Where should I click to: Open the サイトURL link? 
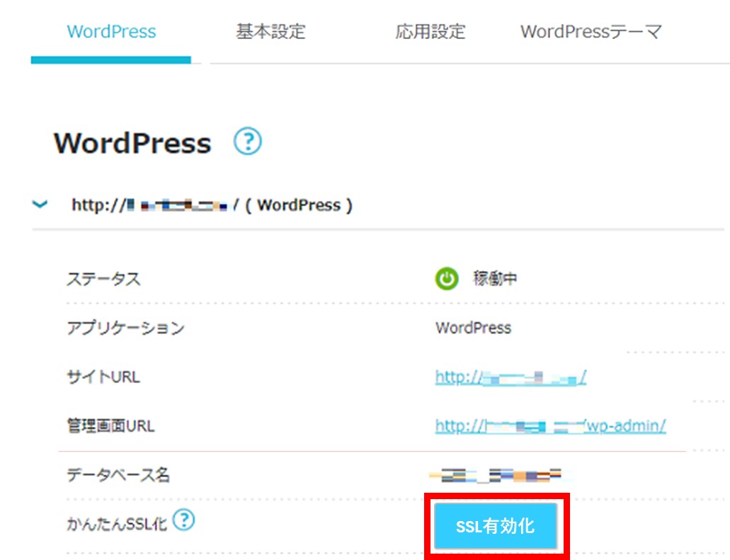pos(511,377)
